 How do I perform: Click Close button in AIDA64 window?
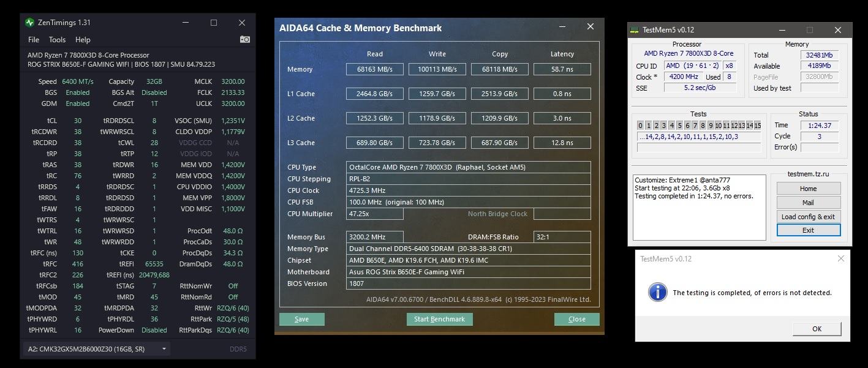coord(576,319)
